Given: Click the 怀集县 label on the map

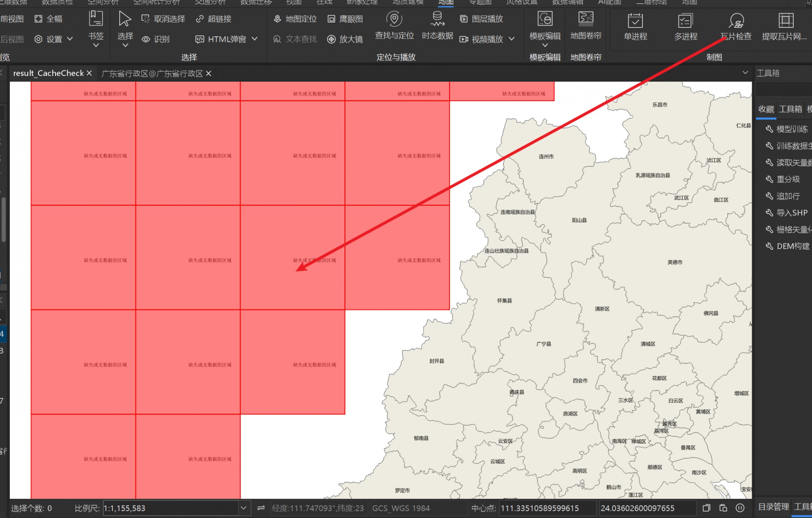Looking at the screenshot, I should pos(504,301).
